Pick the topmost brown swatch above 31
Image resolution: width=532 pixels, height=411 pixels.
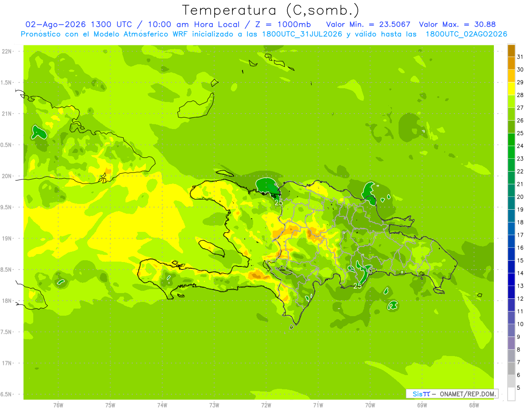point(511,51)
